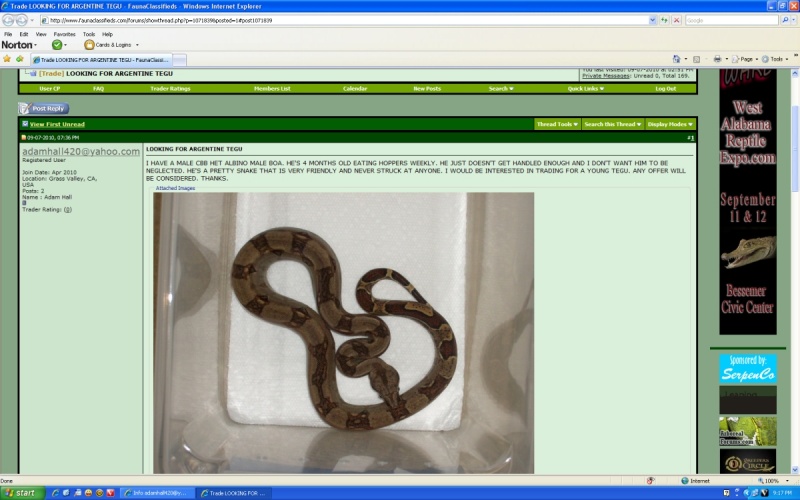This screenshot has width=800, height=500.
Task: Click the Print icon in command bar
Action: pos(717,59)
